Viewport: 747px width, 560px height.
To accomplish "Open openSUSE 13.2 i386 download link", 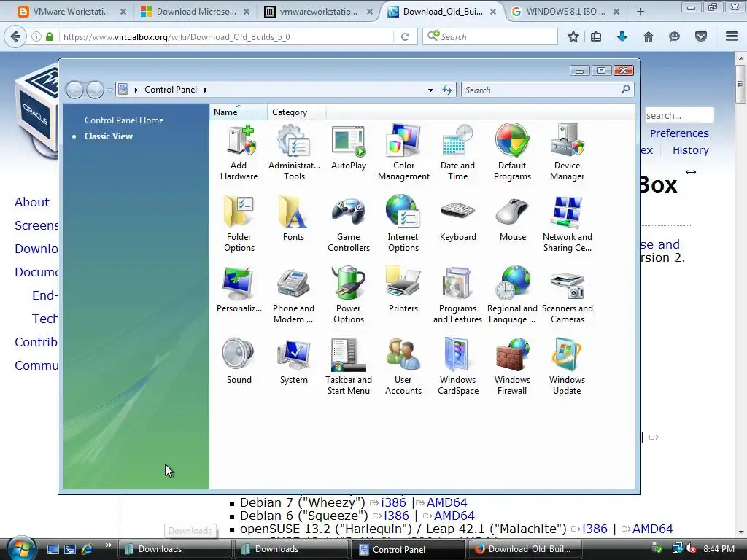I will pyautogui.click(x=595, y=529).
